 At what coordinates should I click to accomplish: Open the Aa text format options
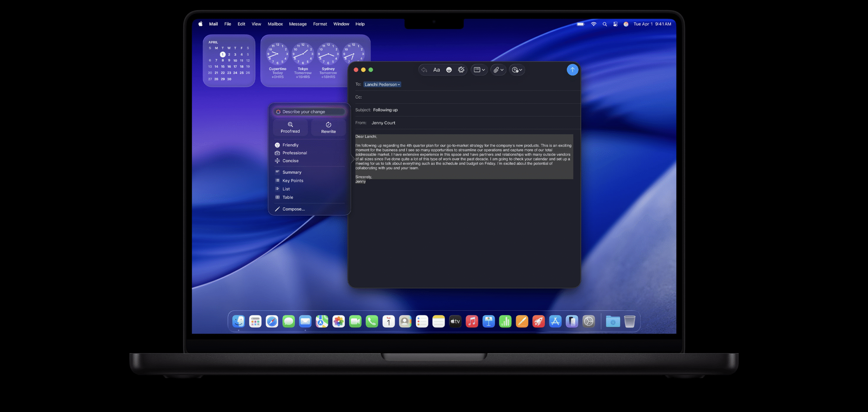point(436,70)
